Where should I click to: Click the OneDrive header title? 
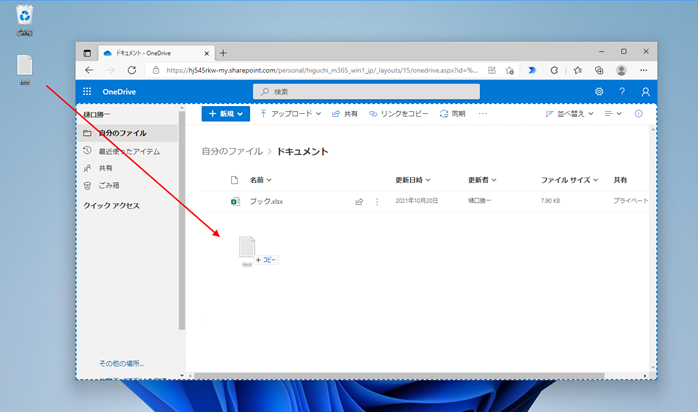pos(119,92)
